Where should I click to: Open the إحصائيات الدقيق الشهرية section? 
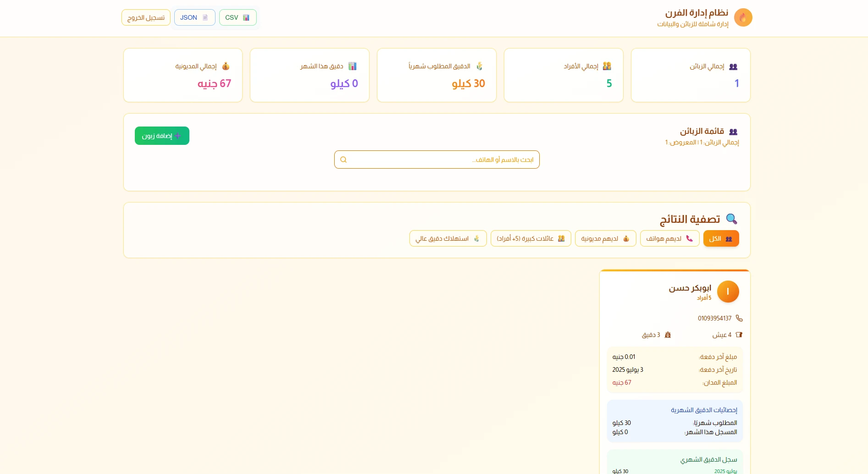coord(703,410)
